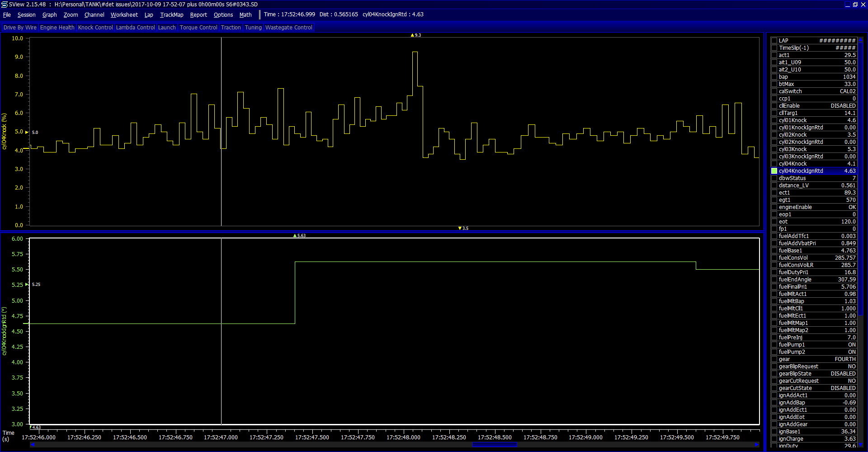Click the 5.0 cursor value marker on knock axis

pyautogui.click(x=32, y=133)
